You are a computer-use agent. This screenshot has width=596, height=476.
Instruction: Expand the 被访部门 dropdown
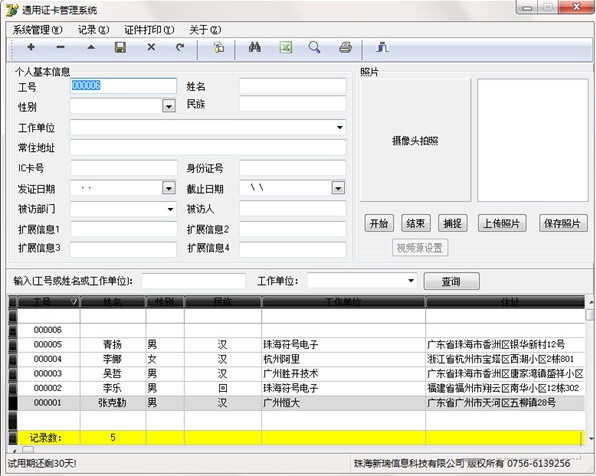pyautogui.click(x=170, y=209)
